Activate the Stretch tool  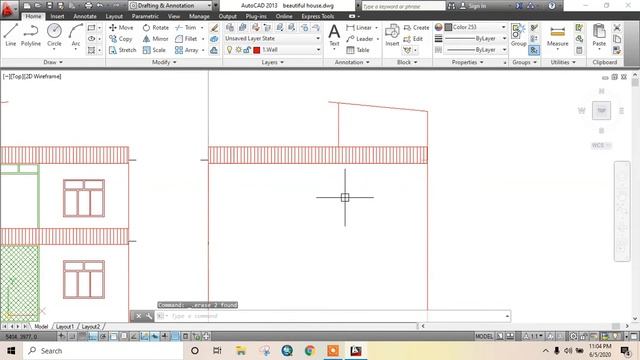tap(122, 50)
